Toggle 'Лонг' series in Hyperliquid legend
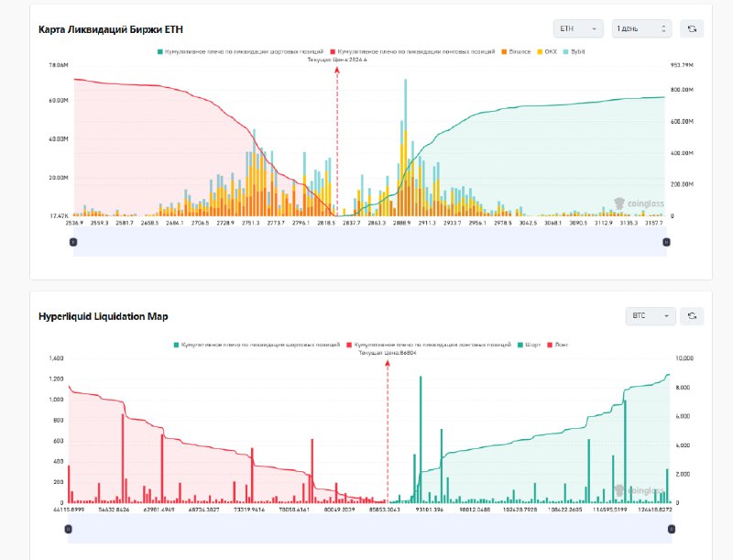The height and width of the screenshot is (560, 733). coord(559,345)
